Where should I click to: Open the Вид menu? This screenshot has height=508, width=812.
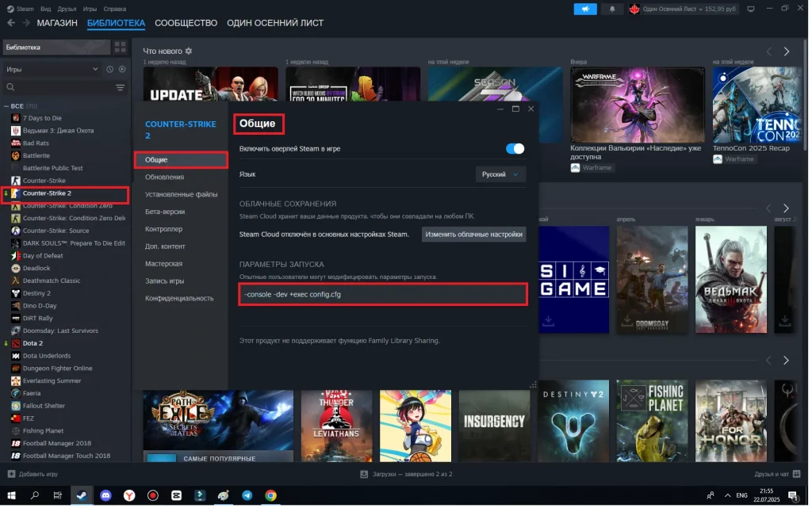[45, 9]
